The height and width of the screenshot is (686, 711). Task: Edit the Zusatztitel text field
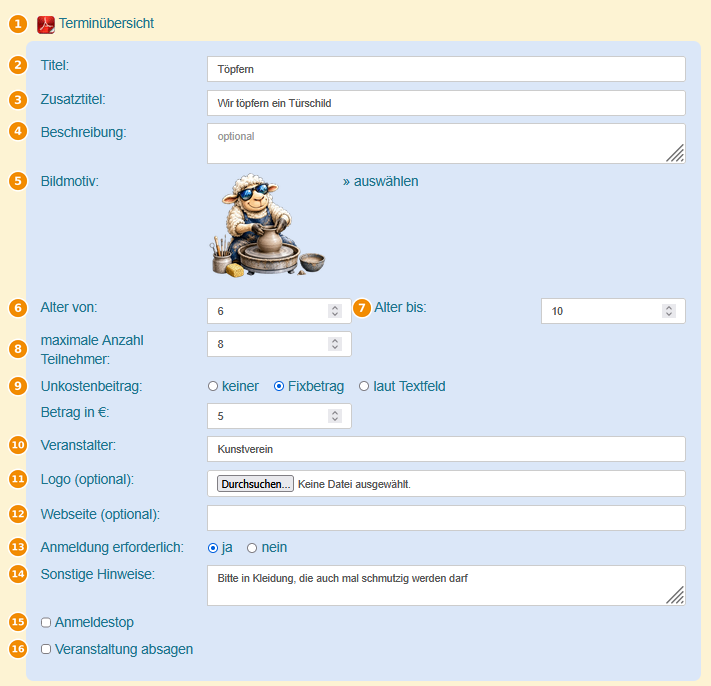(446, 103)
